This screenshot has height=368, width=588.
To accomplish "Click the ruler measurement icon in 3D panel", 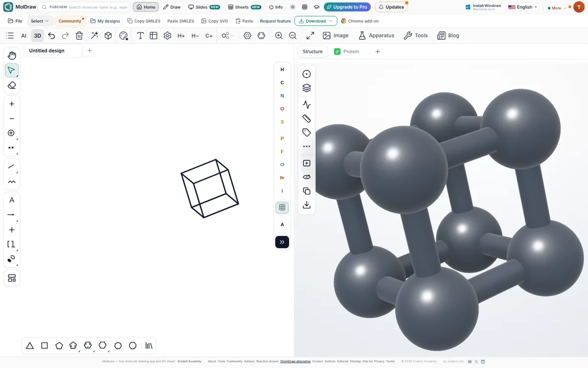I will click(307, 119).
